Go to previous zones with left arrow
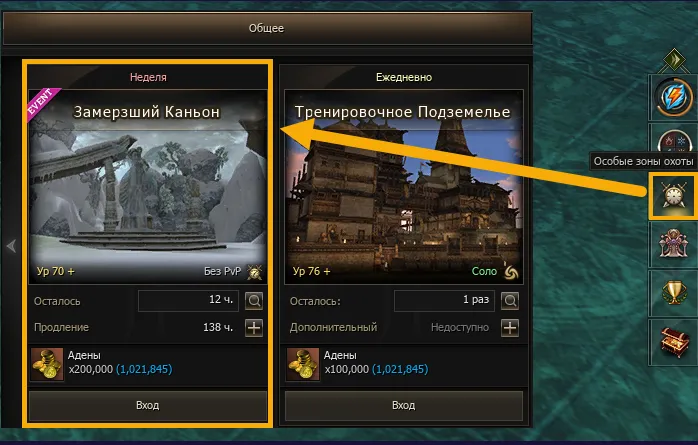698x445 pixels. point(11,246)
